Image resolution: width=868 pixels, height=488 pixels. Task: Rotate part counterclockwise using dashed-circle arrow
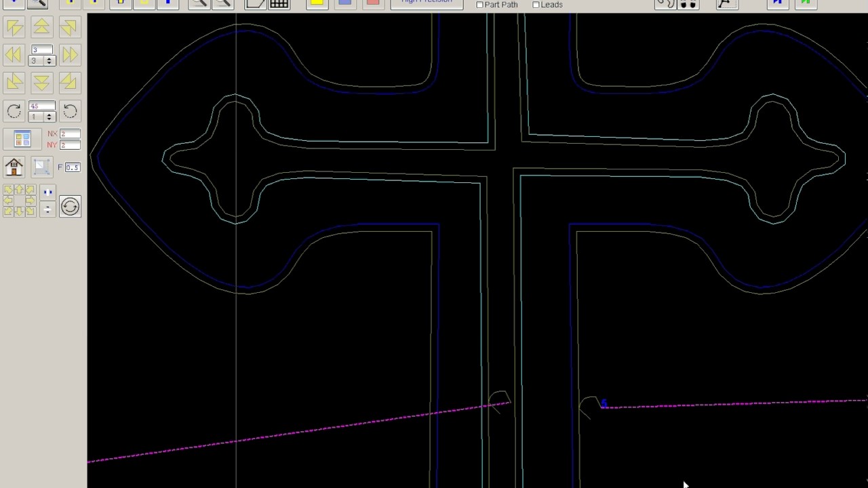click(x=70, y=111)
